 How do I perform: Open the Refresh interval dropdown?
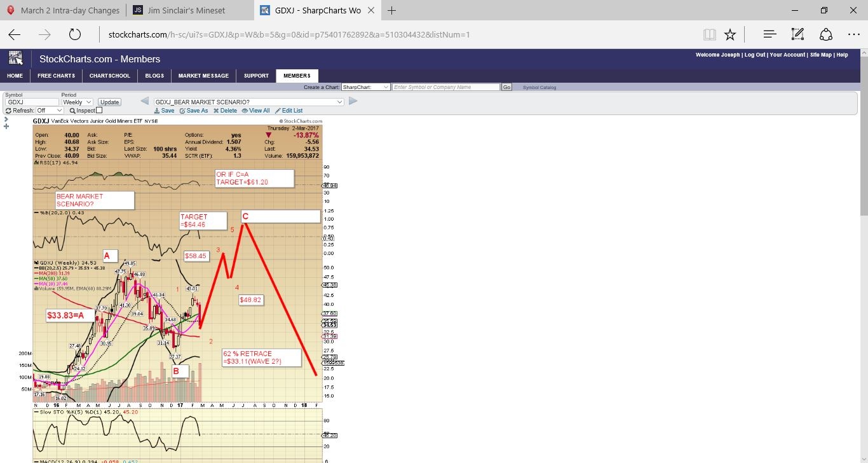pyautogui.click(x=50, y=110)
